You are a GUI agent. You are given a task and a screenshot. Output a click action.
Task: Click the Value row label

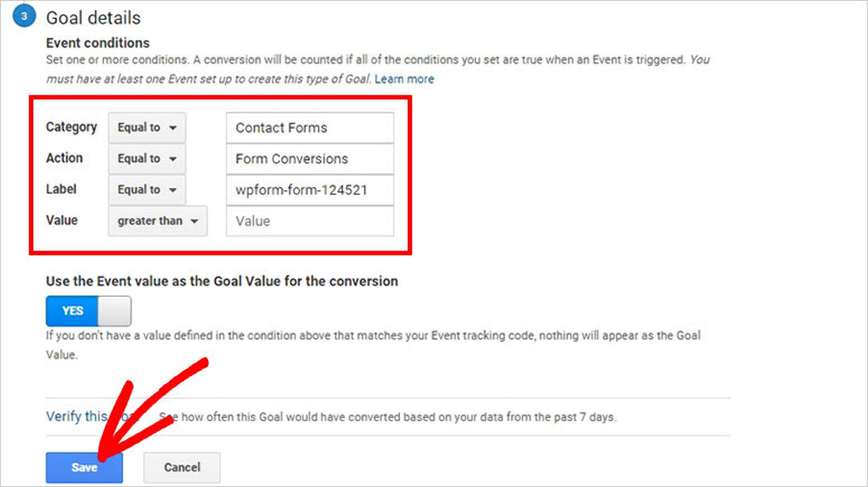coord(62,220)
